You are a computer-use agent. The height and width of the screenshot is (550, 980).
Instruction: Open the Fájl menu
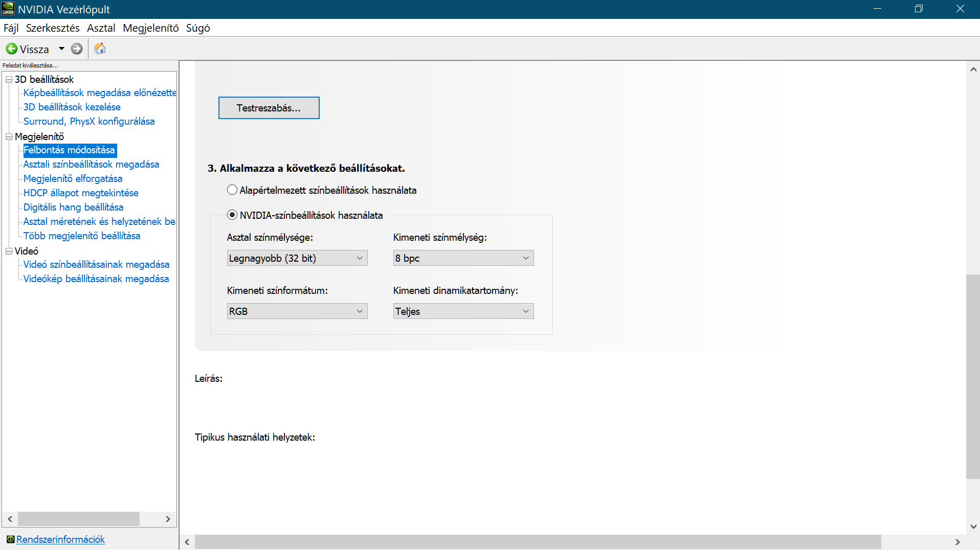click(x=11, y=28)
